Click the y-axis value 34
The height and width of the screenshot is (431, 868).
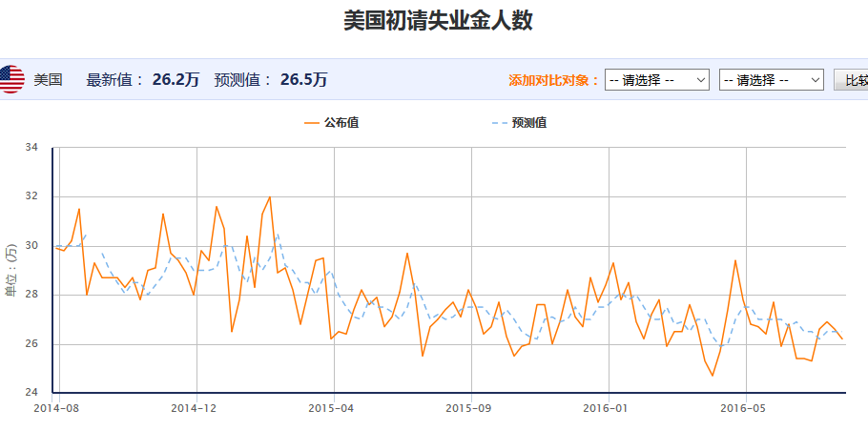click(x=31, y=148)
